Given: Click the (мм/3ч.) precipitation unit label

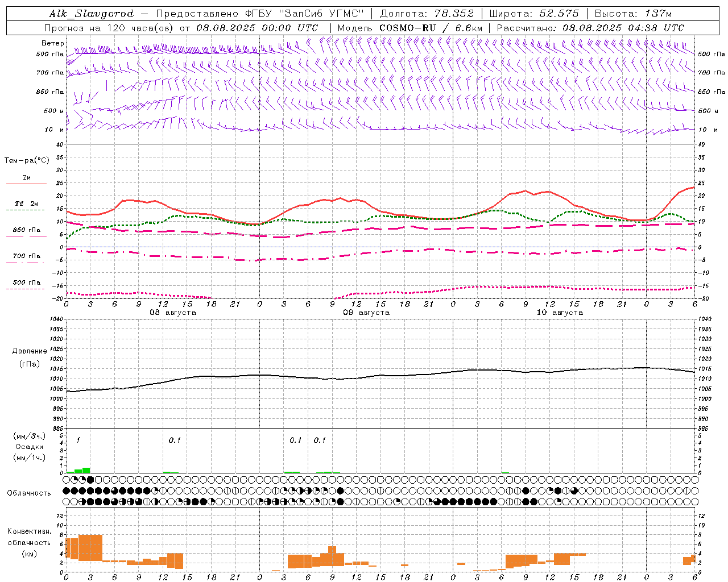Looking at the screenshot, I should (x=29, y=436).
